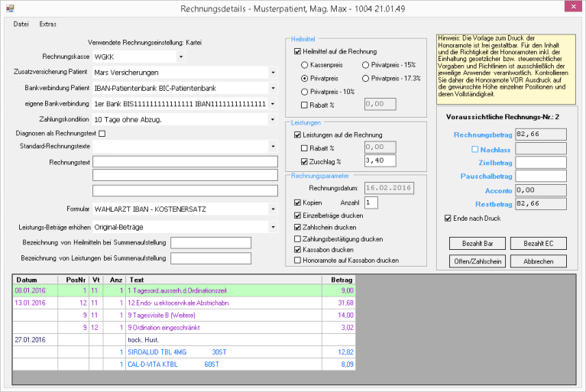Enable the Nachlass checkbox

(x=475, y=150)
